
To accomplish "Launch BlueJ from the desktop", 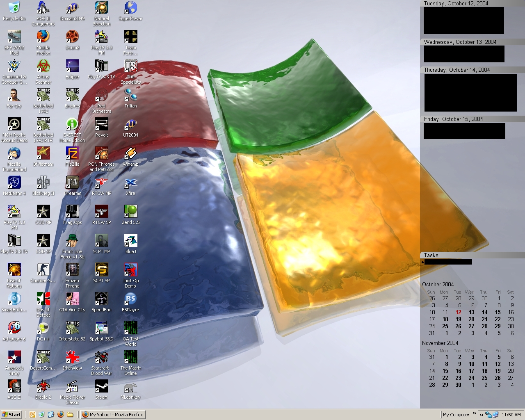I will click(x=130, y=244).
